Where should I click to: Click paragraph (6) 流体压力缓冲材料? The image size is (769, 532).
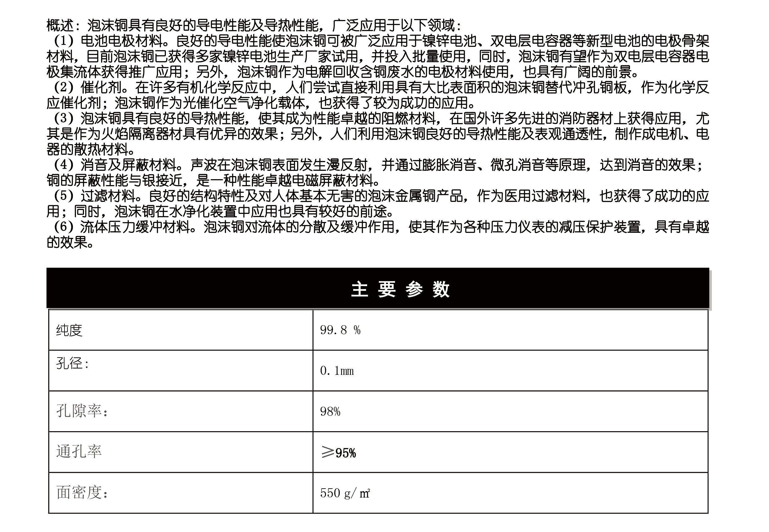click(x=378, y=234)
